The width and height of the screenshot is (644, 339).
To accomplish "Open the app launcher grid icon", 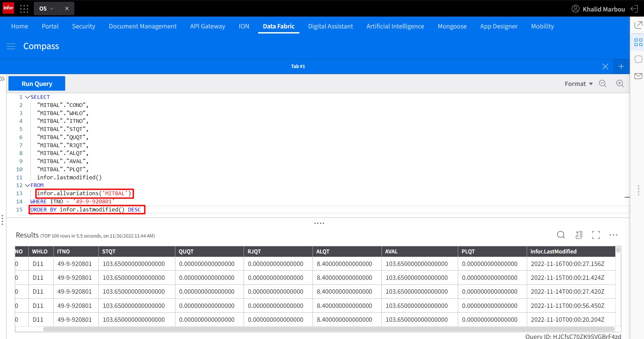I will (x=24, y=8).
